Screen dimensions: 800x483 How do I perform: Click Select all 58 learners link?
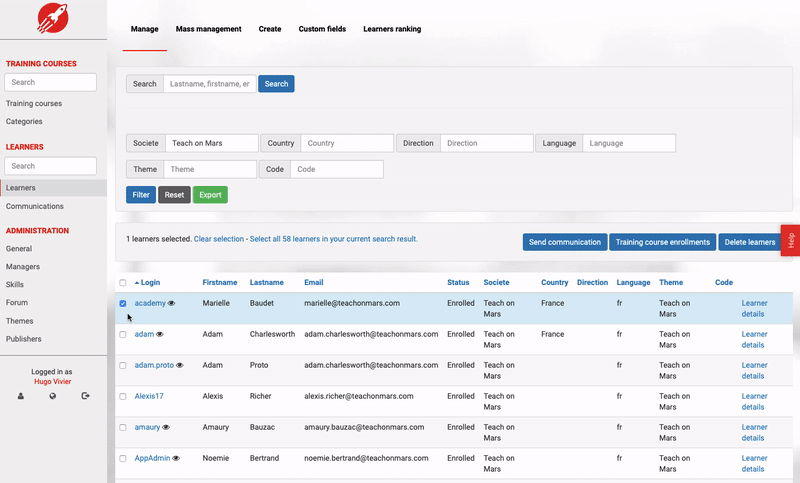334,239
